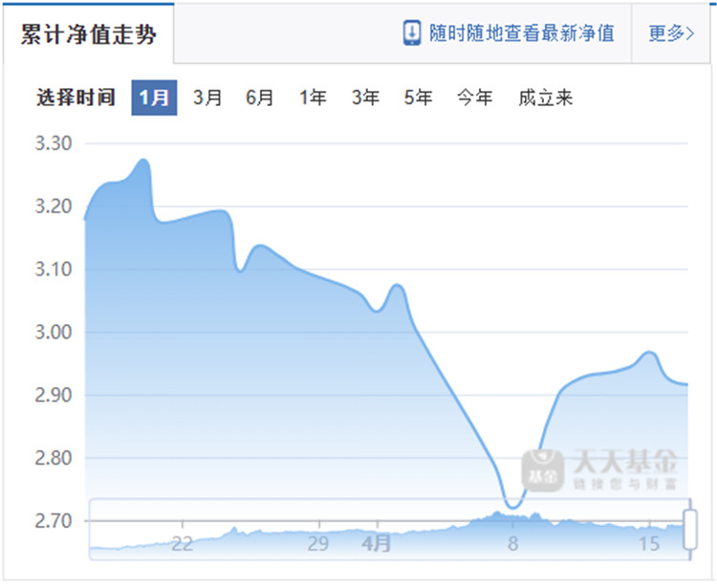Choose the 5年 time range
Screen dimensions: 717x588
[418, 98]
